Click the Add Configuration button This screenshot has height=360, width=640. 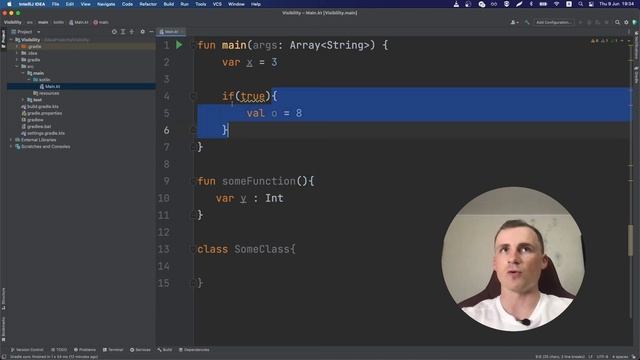(x=554, y=22)
